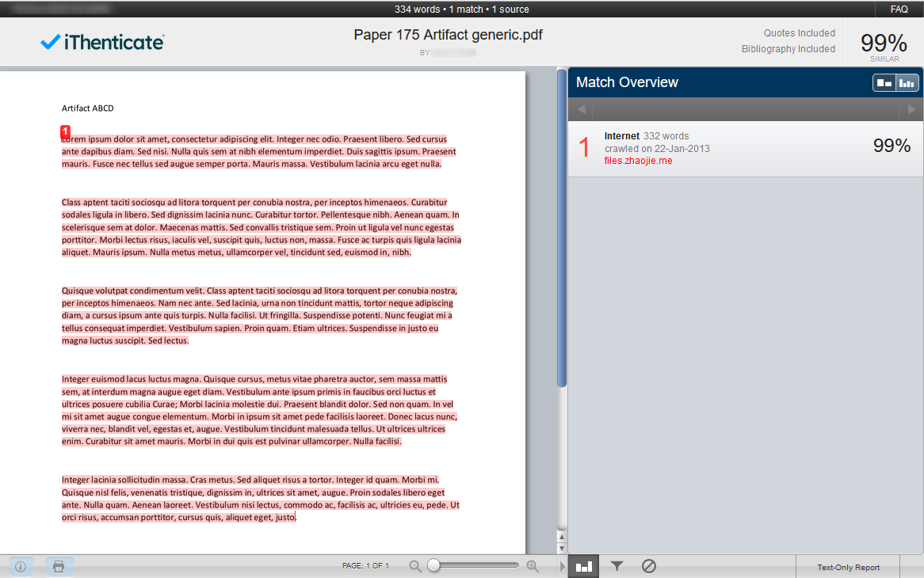Open the files.zhaojie.me source link
This screenshot has width=924, height=578.
coord(638,161)
